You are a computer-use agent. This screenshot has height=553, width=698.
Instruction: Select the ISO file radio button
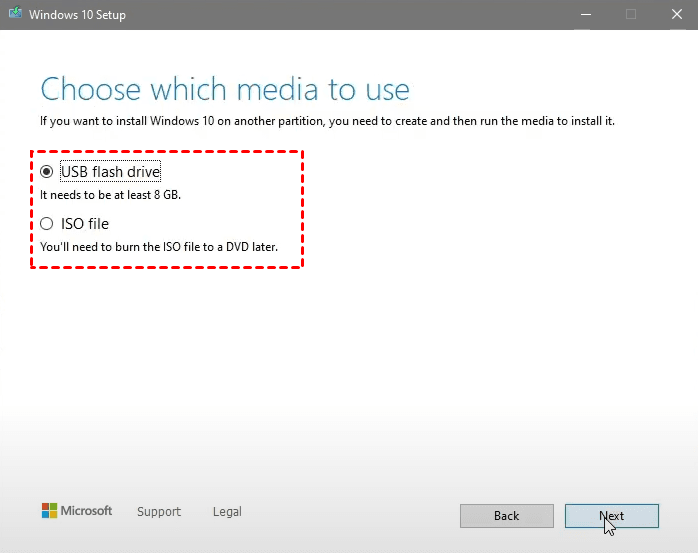click(47, 224)
